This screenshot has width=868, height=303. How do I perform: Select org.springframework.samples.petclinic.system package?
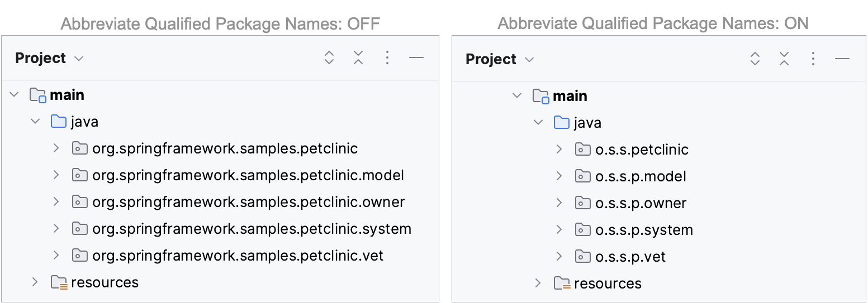[x=252, y=229]
